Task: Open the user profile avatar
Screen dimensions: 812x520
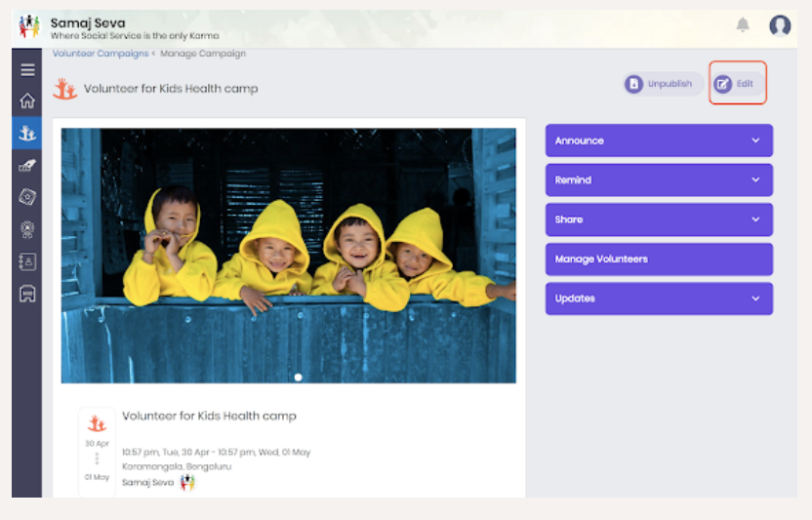Action: click(x=780, y=25)
